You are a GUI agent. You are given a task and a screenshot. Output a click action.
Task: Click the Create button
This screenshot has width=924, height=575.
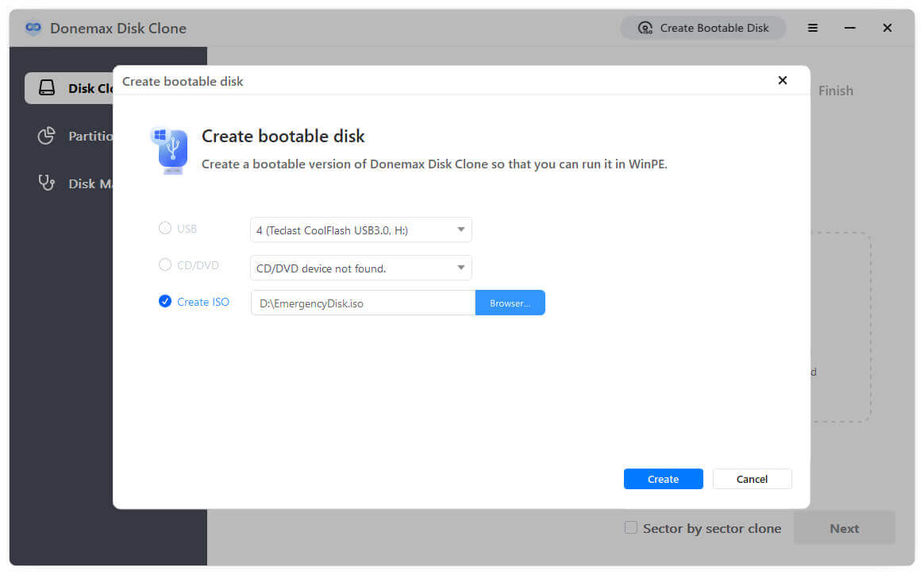pos(663,478)
